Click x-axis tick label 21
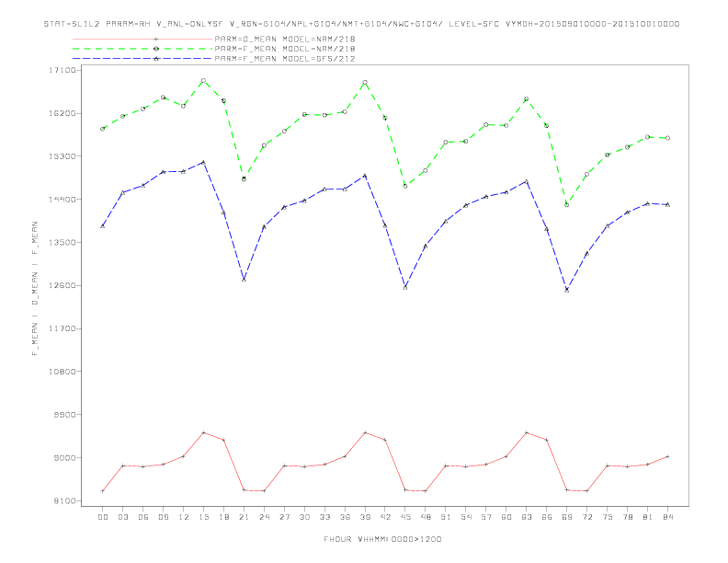 click(x=245, y=517)
